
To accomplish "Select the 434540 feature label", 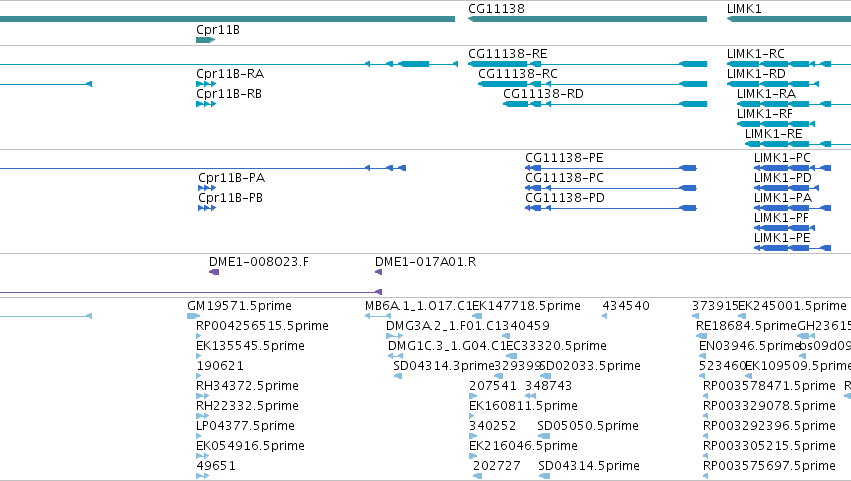I will tap(626, 306).
